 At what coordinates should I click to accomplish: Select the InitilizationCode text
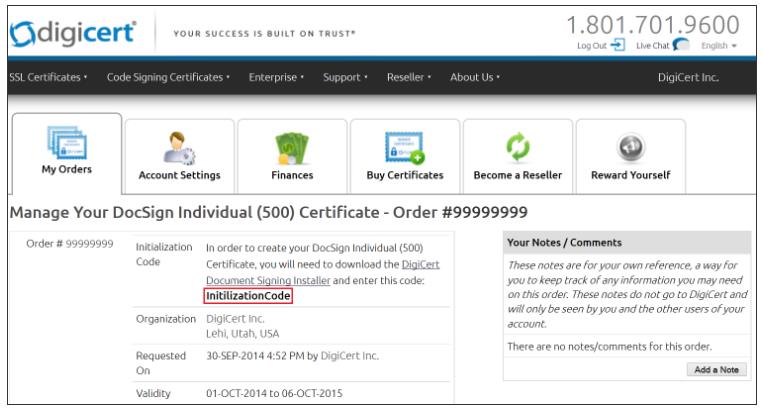point(248,296)
